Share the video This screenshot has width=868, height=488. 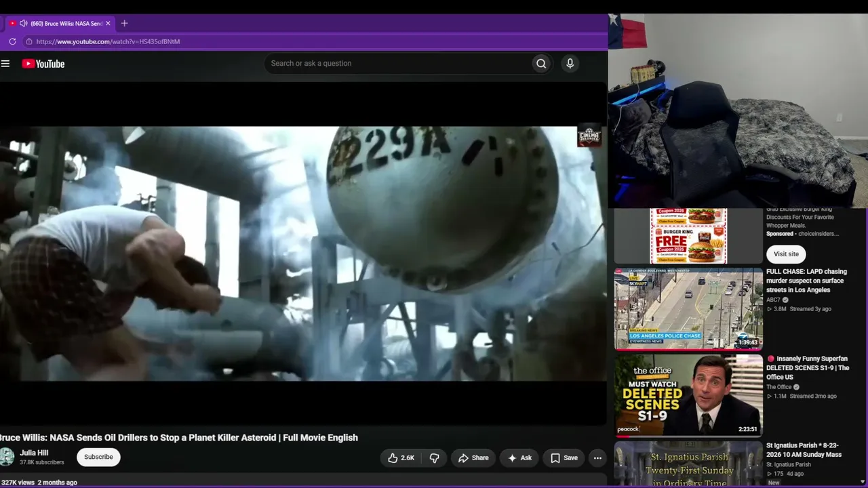(x=473, y=458)
